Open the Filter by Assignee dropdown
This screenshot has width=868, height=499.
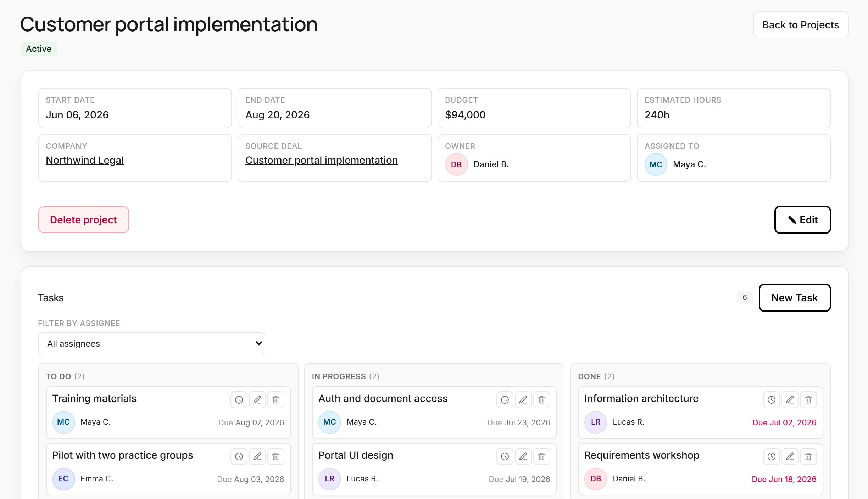pos(152,343)
